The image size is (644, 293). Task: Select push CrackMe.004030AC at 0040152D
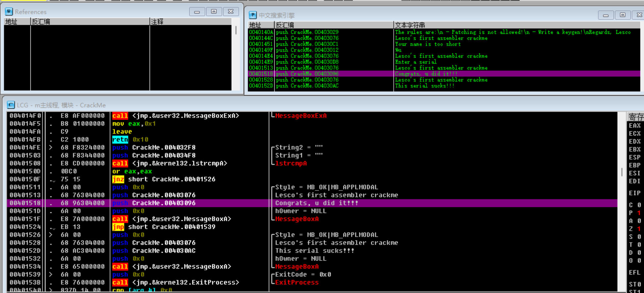[x=312, y=250]
